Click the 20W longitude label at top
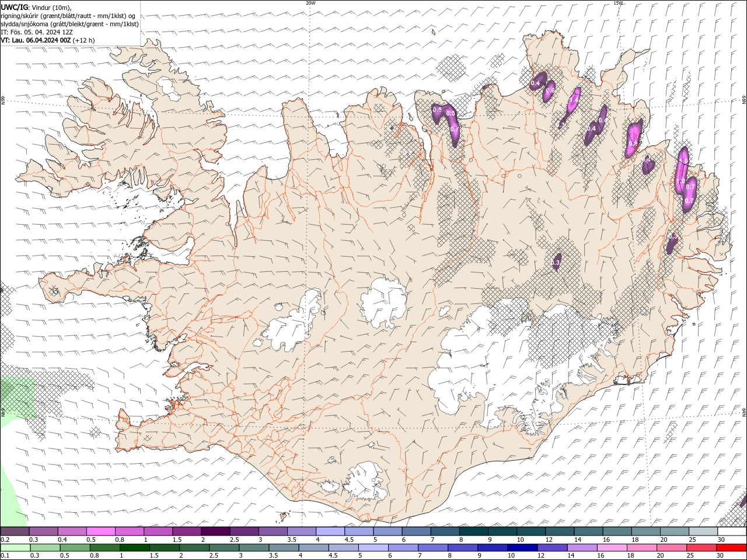Screen dimensions: 747x560 (x=310, y=3)
